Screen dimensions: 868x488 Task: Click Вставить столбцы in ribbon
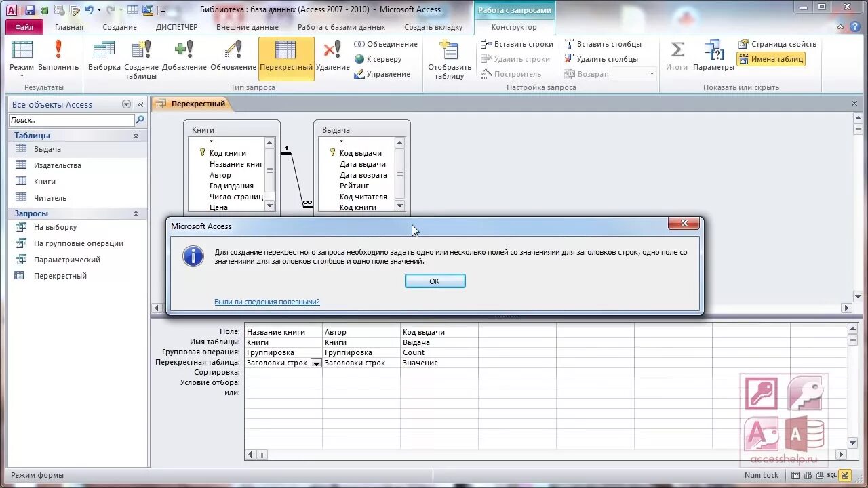(x=602, y=44)
